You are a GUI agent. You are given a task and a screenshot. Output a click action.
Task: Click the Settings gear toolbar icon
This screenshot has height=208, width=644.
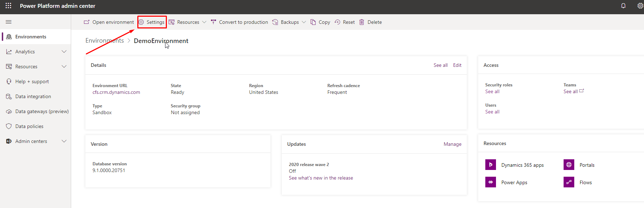(x=141, y=22)
